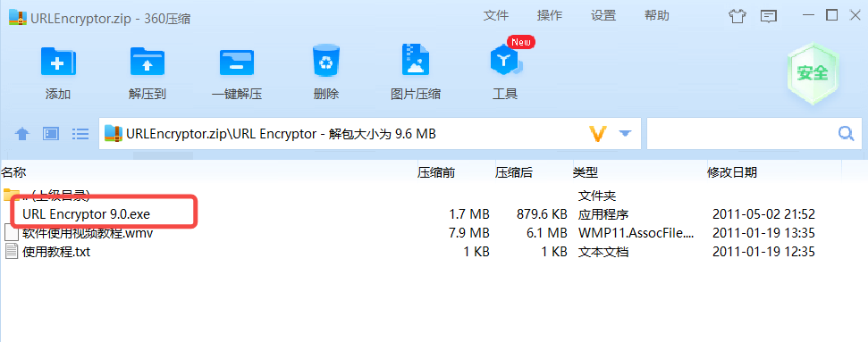868x342 pixels.
Task: Click the 6.1 MB compressed size cell
Action: 547,233
